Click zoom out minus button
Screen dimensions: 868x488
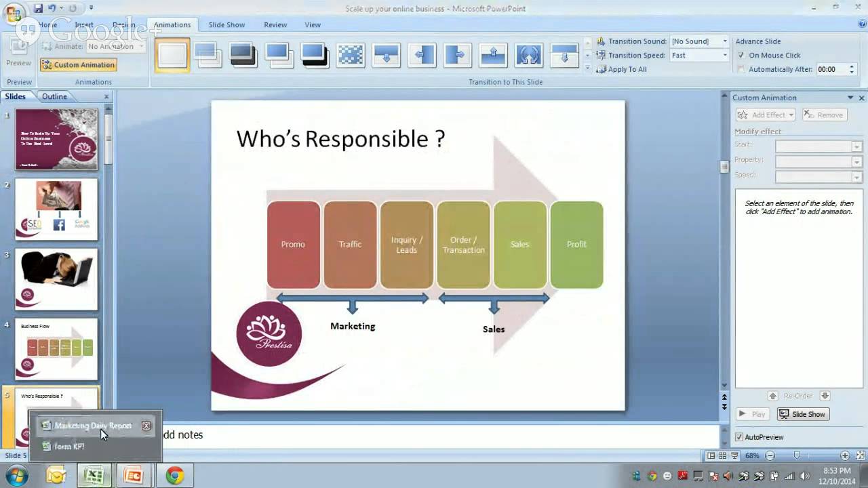point(770,455)
